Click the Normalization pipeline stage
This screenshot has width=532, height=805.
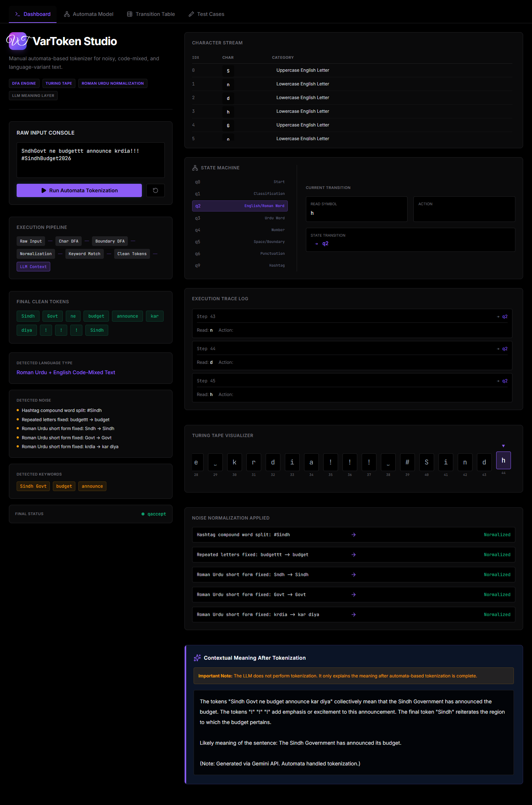[36, 254]
